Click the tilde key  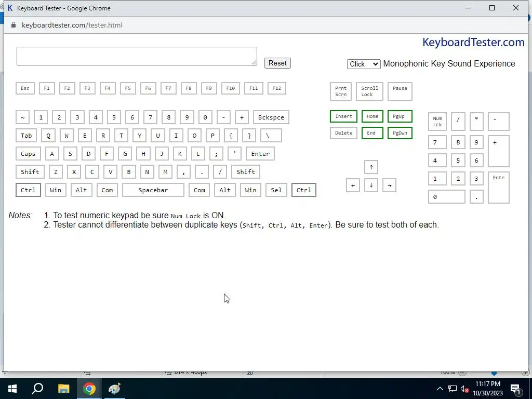23,117
